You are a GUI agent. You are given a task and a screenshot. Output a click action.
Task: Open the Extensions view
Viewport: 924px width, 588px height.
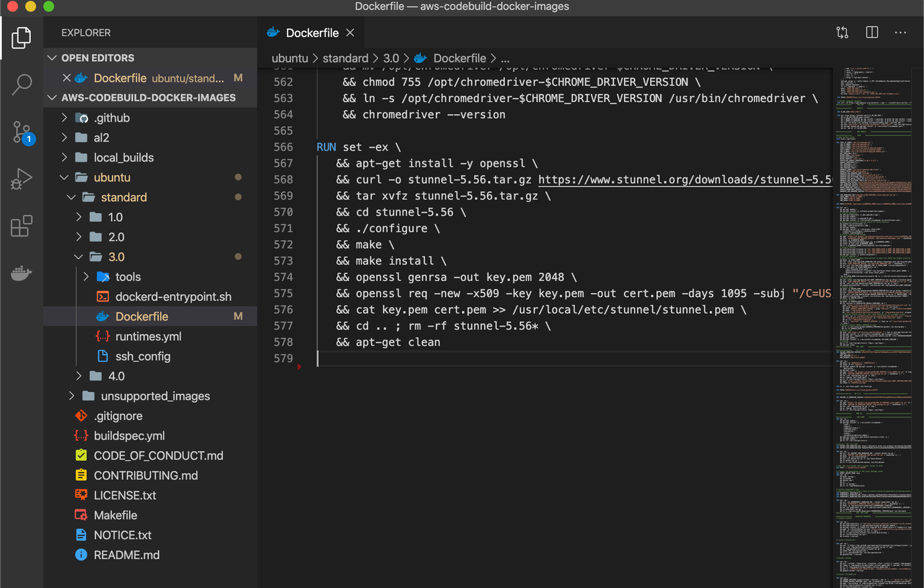(21, 226)
